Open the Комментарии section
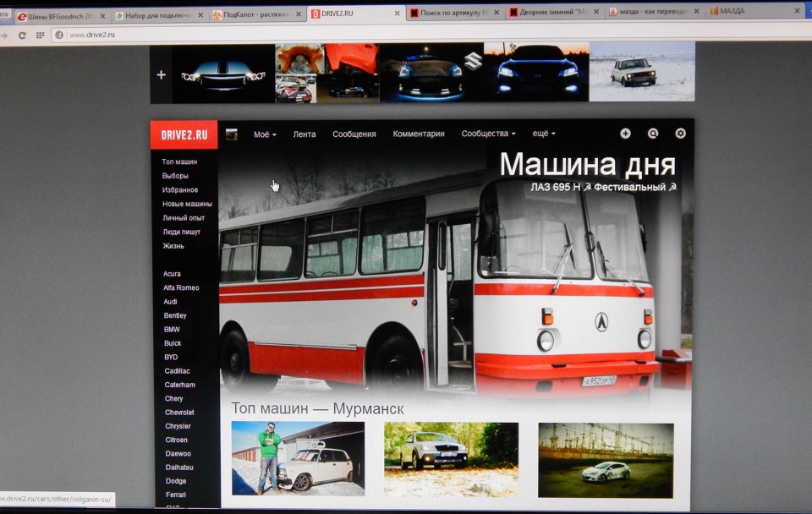 (419, 133)
